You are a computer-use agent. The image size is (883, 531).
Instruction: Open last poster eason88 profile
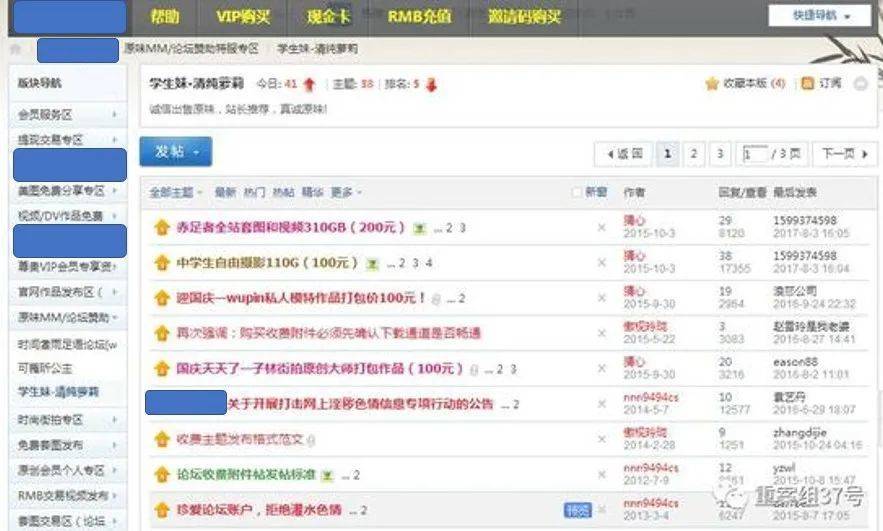(x=795, y=362)
